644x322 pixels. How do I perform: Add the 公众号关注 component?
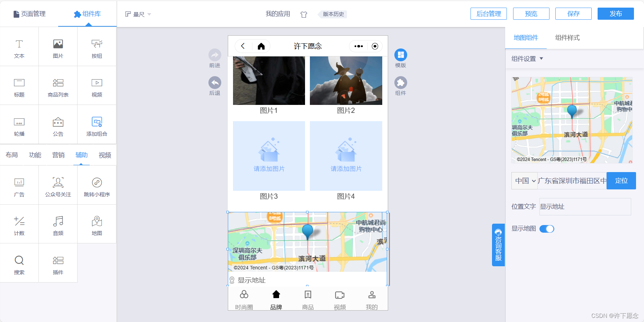(x=58, y=185)
